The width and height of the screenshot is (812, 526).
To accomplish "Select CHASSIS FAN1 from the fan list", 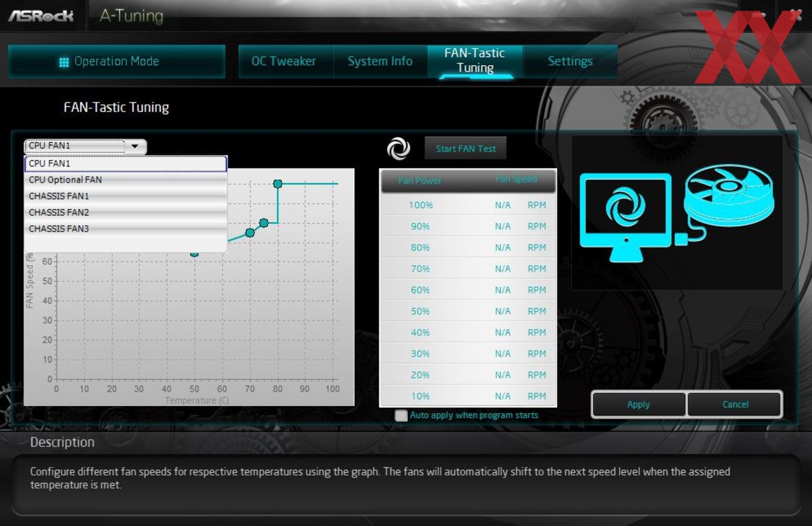I will point(125,196).
